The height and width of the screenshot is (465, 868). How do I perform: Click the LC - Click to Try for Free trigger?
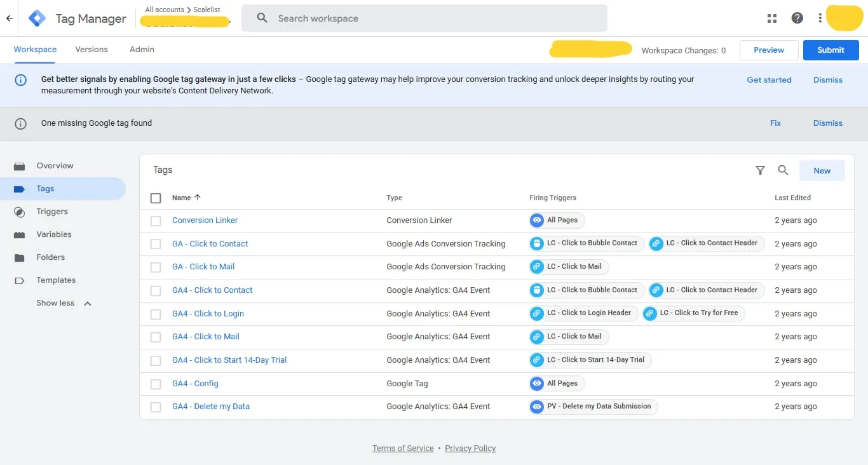coord(693,313)
